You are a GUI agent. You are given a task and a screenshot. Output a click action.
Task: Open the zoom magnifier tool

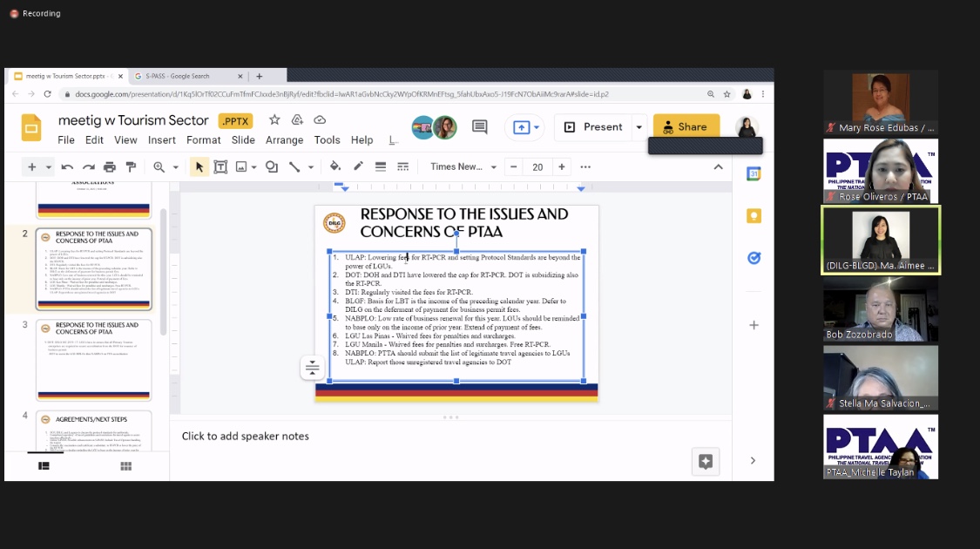pos(159,167)
